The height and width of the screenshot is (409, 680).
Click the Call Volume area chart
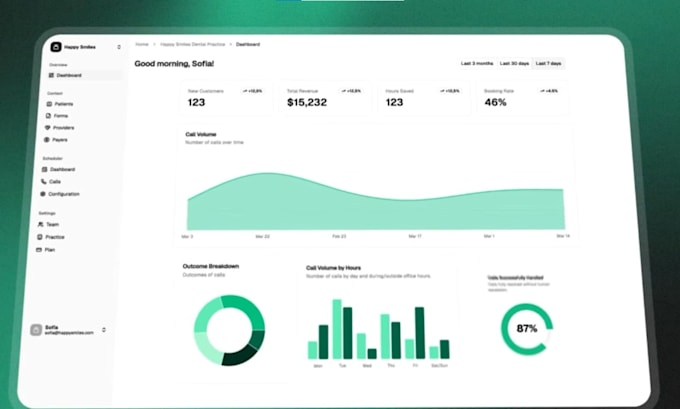pyautogui.click(x=376, y=203)
